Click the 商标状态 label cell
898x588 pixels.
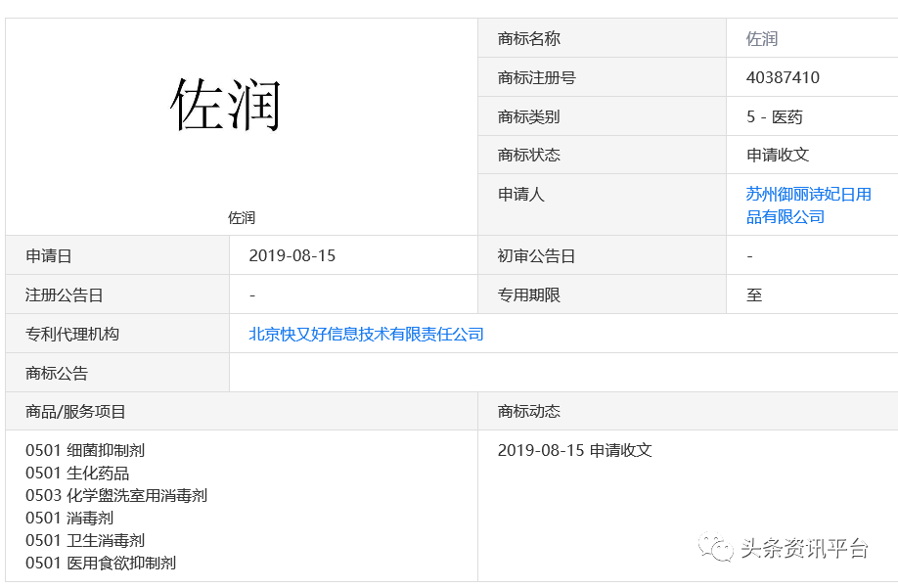[x=529, y=155]
